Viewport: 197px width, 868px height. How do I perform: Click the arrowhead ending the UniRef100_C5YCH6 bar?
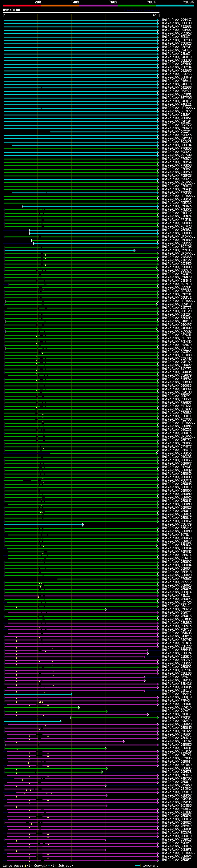pos(135,250)
